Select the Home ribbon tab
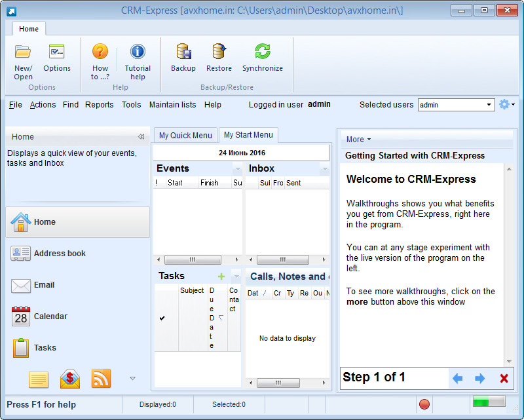Image resolution: width=524 pixels, height=420 pixels. [x=29, y=29]
